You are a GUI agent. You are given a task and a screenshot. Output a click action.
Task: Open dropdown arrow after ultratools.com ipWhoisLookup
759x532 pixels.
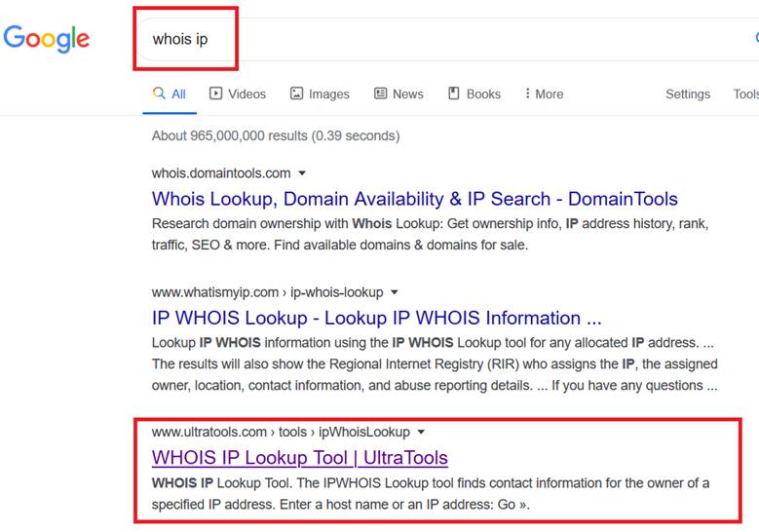(421, 432)
